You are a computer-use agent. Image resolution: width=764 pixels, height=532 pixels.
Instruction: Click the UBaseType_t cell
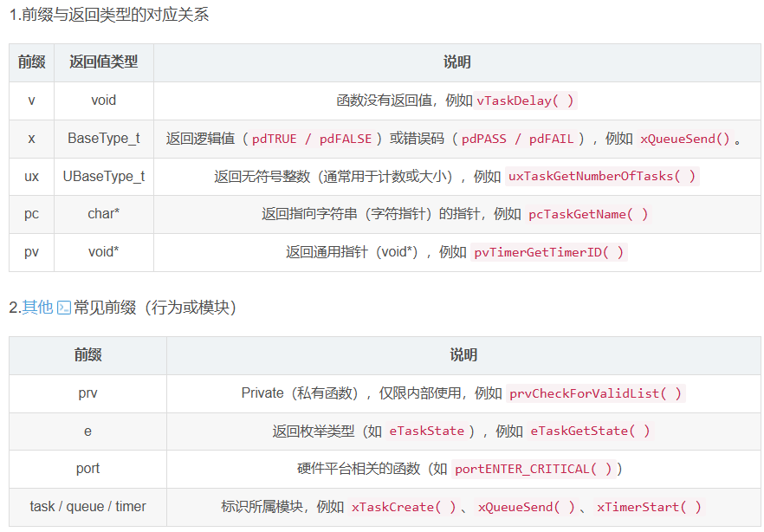coord(104,177)
